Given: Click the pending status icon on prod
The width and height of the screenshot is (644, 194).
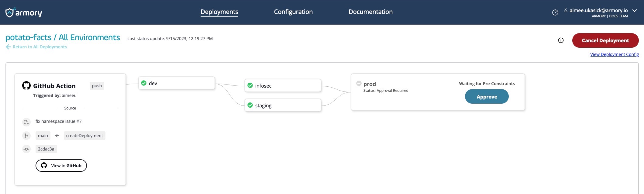Looking at the screenshot, I should tap(359, 83).
